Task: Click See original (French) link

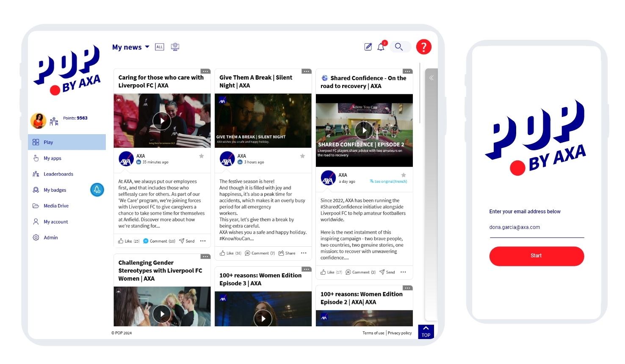Action: [x=388, y=182]
